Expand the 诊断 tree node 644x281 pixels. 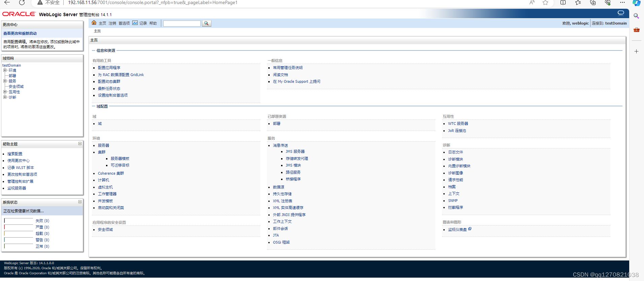[5, 97]
